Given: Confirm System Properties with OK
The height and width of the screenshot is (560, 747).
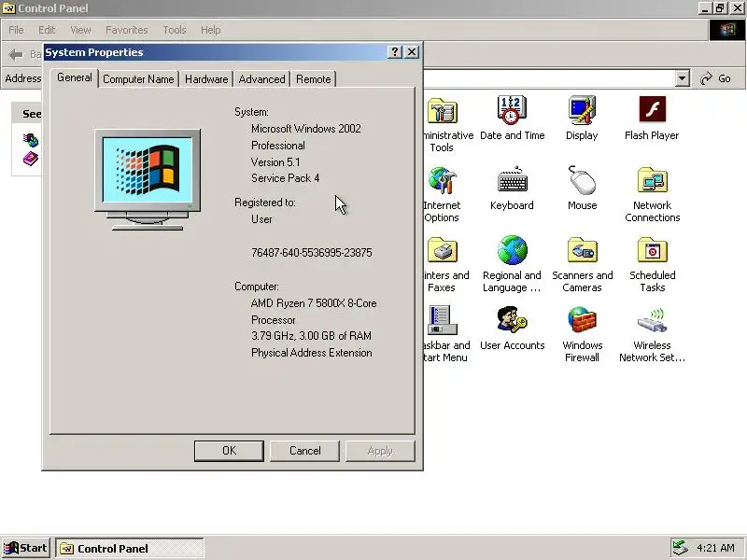Looking at the screenshot, I should (229, 451).
